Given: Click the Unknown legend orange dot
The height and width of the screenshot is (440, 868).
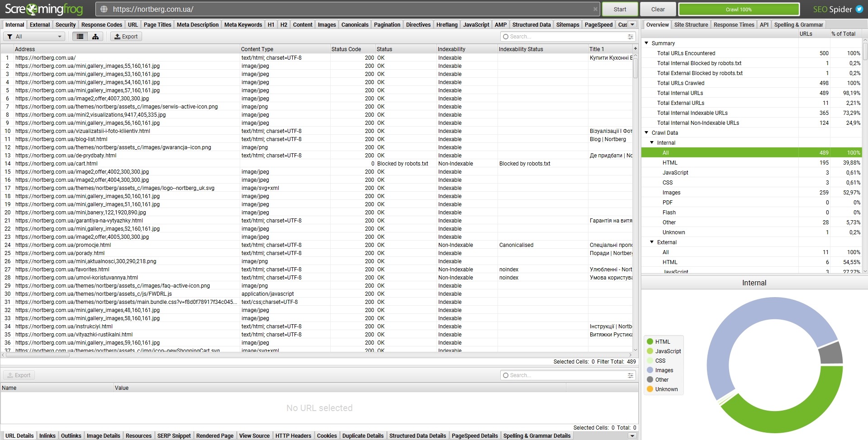Looking at the screenshot, I should coord(650,389).
